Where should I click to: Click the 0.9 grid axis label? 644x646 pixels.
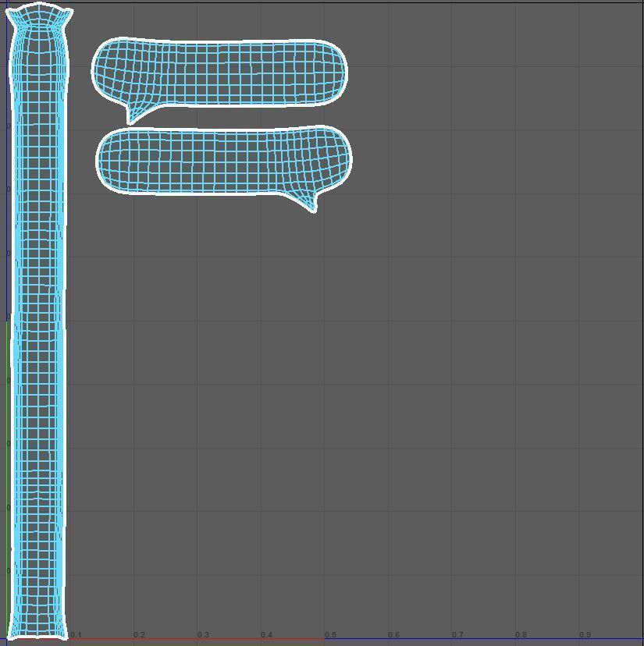[x=585, y=634]
